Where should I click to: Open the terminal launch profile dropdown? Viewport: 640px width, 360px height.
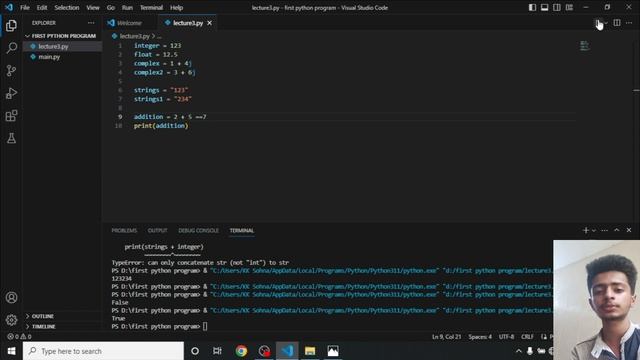click(594, 231)
